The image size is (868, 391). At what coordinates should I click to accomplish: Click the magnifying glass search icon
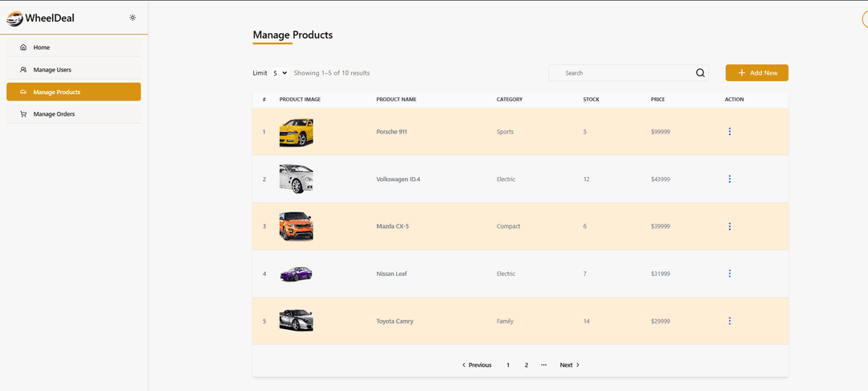pyautogui.click(x=700, y=73)
